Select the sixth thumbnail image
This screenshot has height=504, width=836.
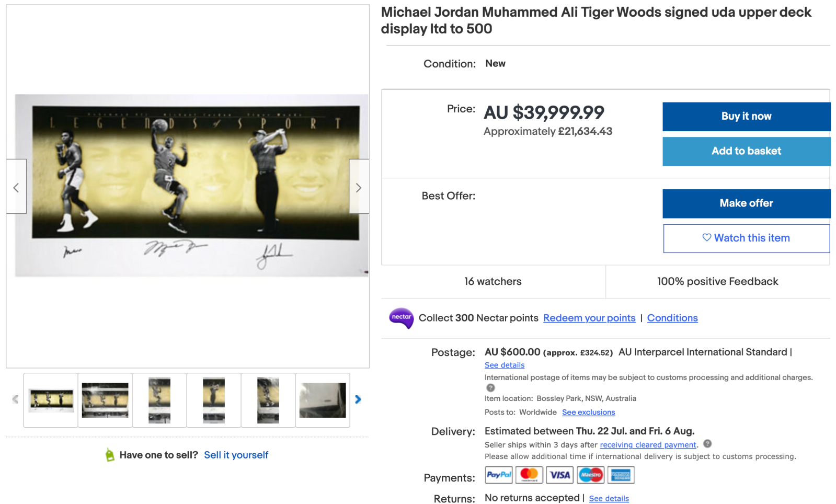323,400
